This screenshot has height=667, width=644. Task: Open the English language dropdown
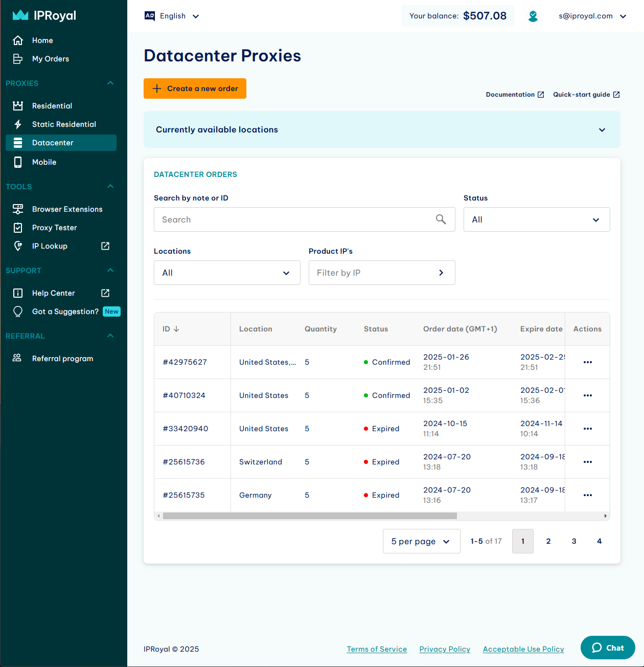point(172,16)
